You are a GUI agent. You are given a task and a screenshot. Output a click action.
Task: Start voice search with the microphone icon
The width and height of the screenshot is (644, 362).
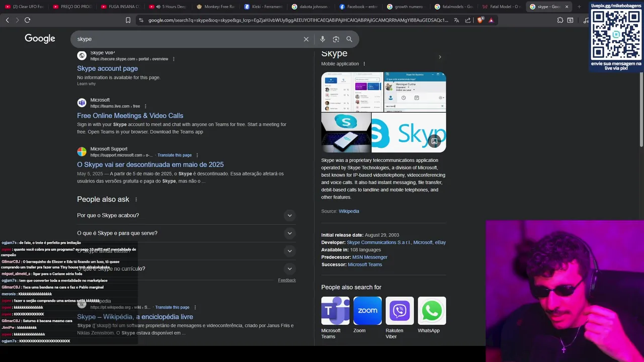[x=323, y=39]
